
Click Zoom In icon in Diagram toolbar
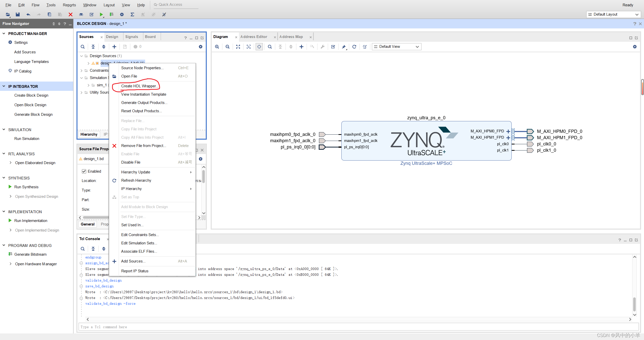[217, 47]
